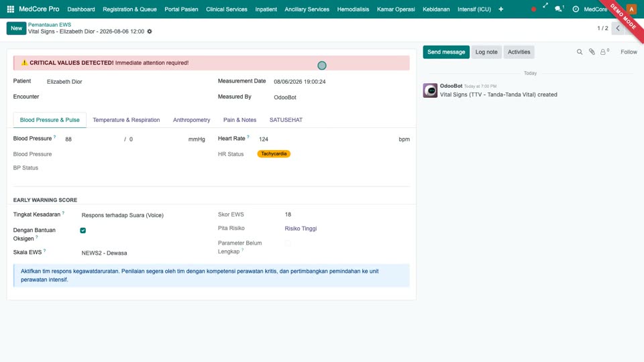Open Clinical Services menu
This screenshot has height=362, width=644.
click(x=227, y=9)
